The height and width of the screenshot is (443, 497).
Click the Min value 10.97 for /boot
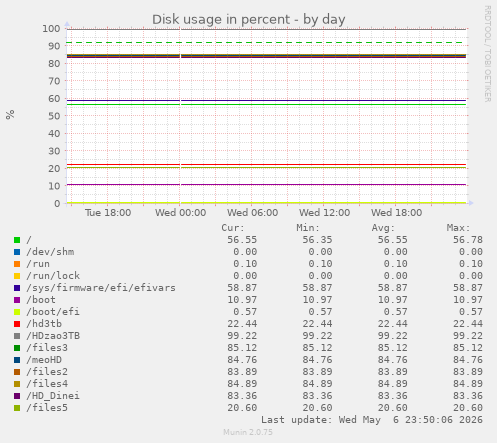point(317,300)
